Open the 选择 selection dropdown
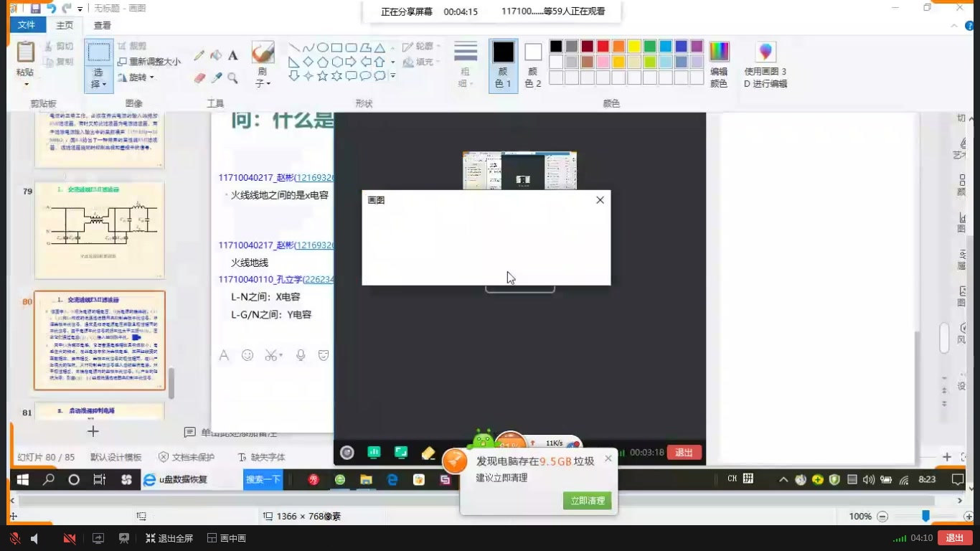 pyautogui.click(x=98, y=78)
